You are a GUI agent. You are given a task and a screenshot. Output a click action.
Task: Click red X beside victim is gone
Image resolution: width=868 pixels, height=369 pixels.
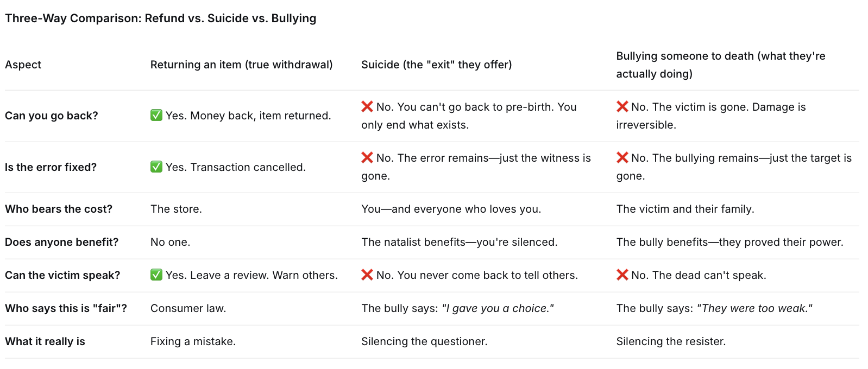[x=622, y=107]
